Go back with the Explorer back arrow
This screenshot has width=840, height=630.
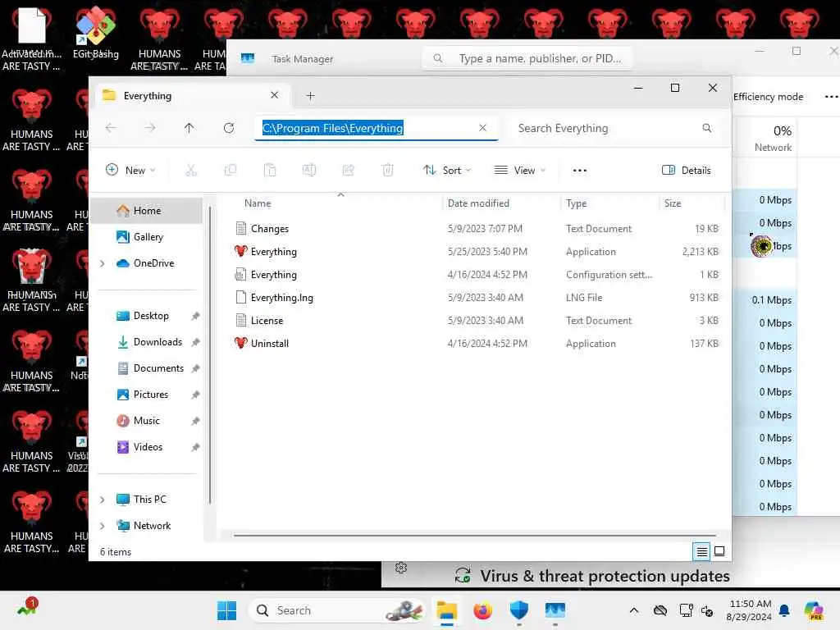111,128
